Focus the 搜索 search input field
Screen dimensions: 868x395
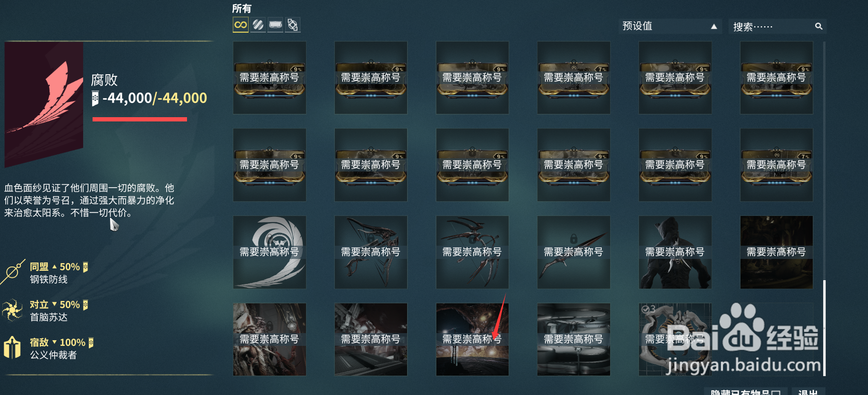777,26
